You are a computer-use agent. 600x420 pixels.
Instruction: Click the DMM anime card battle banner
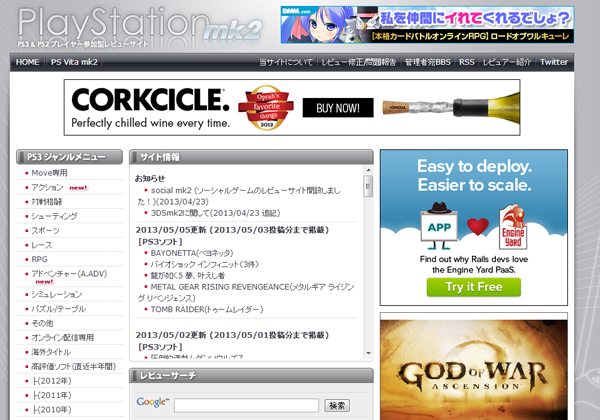point(427,24)
